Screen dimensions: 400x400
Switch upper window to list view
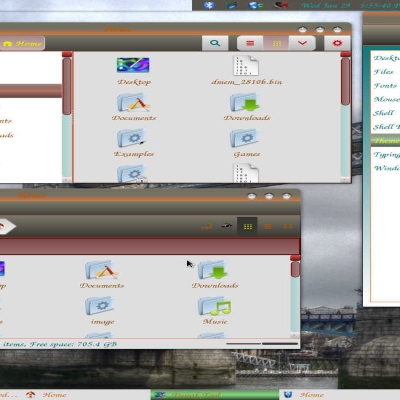coord(250,43)
